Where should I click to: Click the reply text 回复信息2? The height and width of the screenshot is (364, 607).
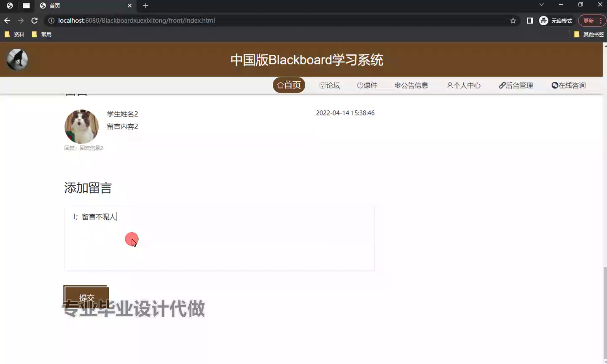point(91,148)
